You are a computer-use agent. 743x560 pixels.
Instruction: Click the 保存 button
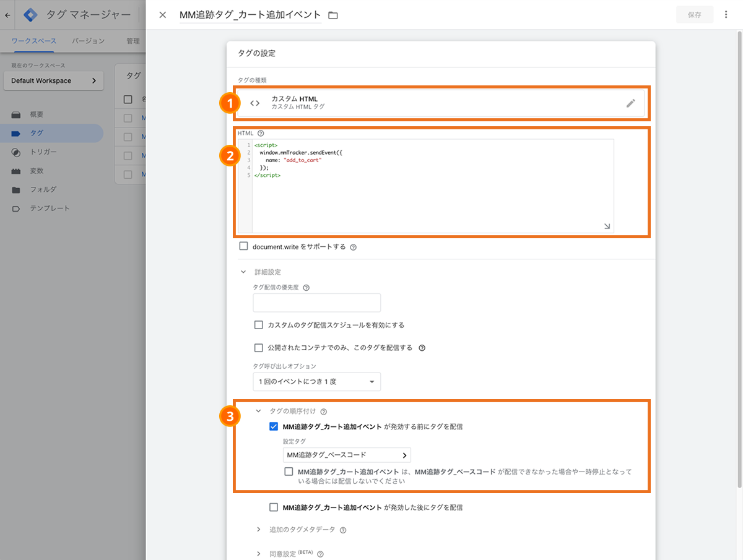(695, 15)
